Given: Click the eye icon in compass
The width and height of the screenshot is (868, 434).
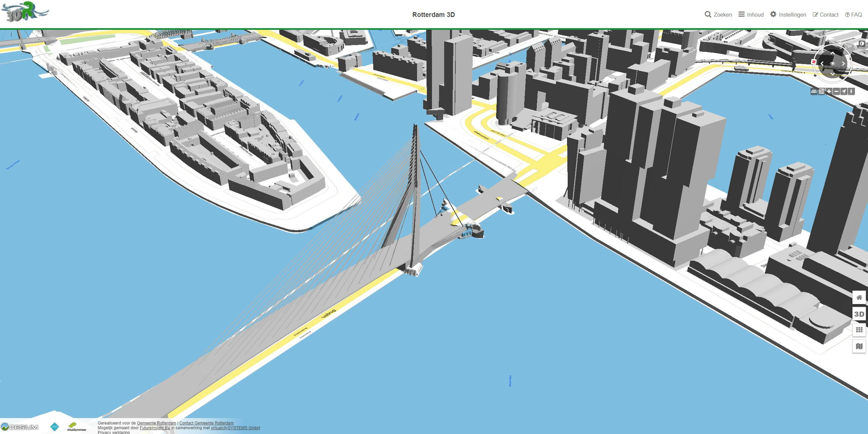Looking at the screenshot, I should point(832,63).
